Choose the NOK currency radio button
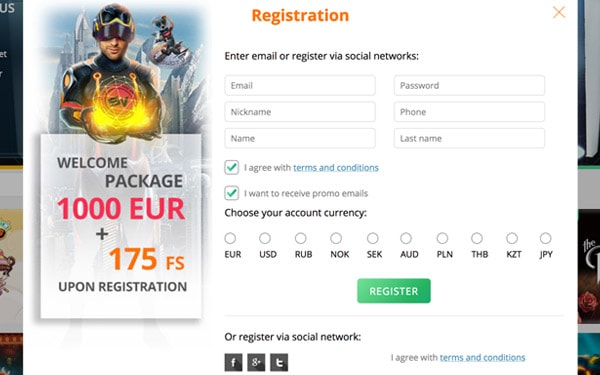The width and height of the screenshot is (600, 375). coord(336,238)
